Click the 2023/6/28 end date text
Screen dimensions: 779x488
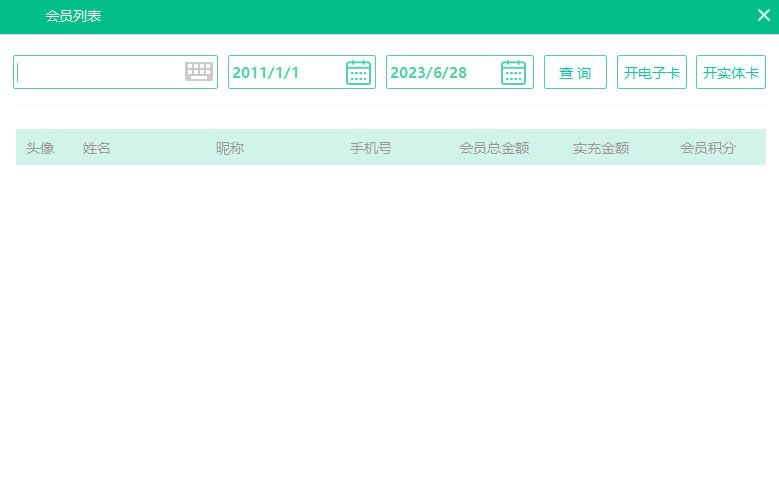point(429,73)
